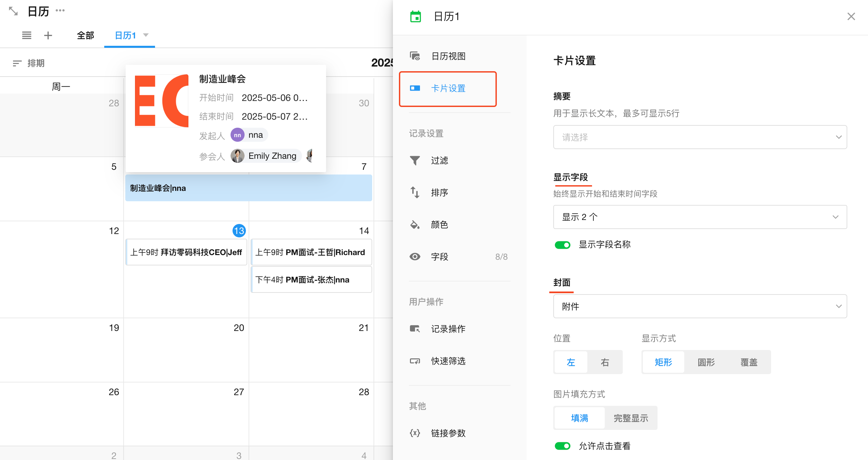Expand the 摘要 请选择 dropdown
The height and width of the screenshot is (460, 868).
click(700, 137)
